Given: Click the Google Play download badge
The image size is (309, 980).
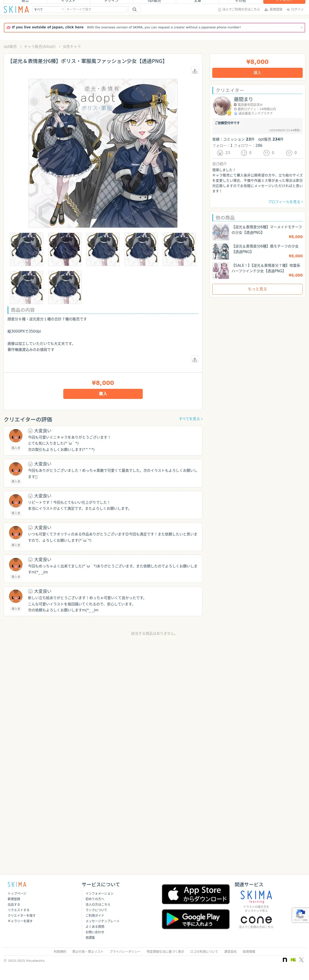Looking at the screenshot, I should click(195, 919).
